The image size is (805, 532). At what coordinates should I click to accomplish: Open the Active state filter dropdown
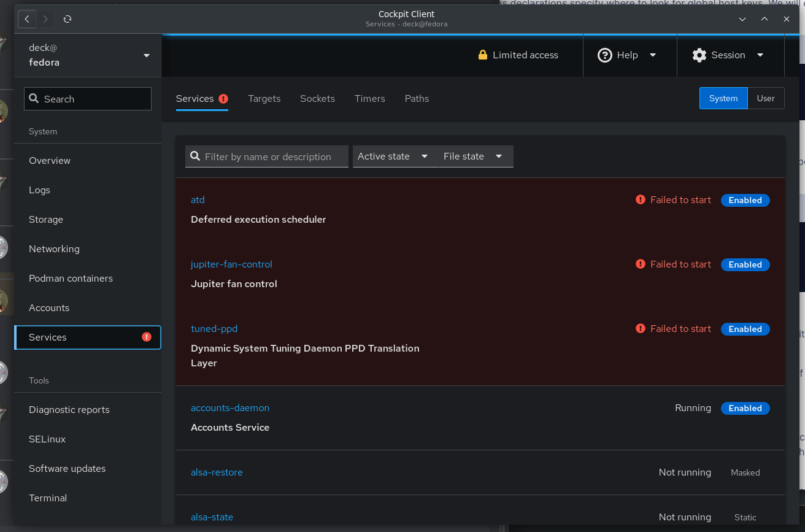[x=393, y=156]
